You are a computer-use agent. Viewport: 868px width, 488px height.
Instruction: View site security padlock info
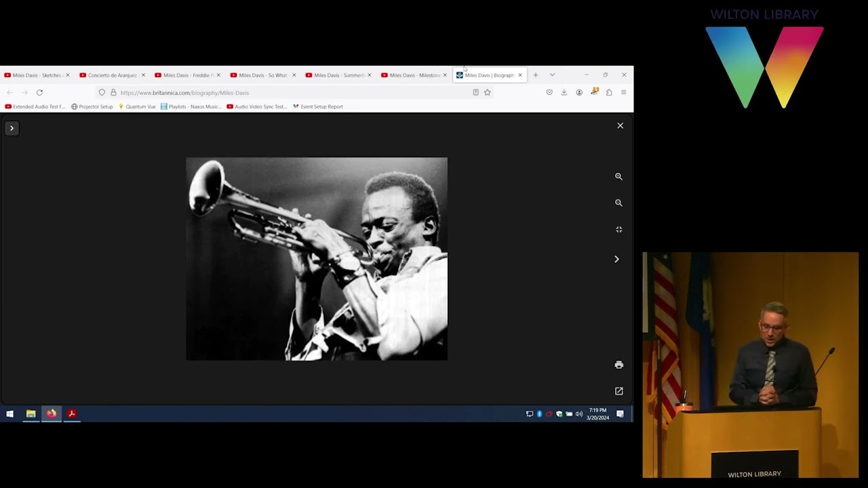113,93
